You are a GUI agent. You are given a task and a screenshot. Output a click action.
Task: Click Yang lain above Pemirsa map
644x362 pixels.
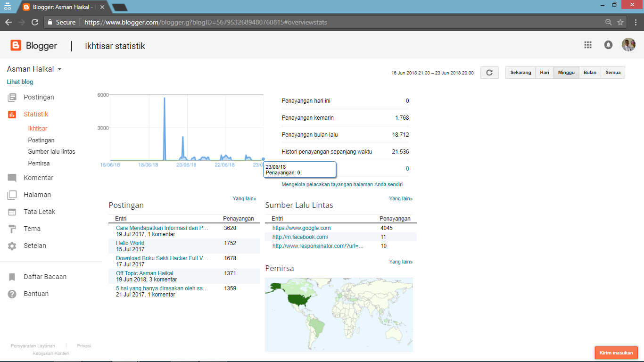(401, 262)
